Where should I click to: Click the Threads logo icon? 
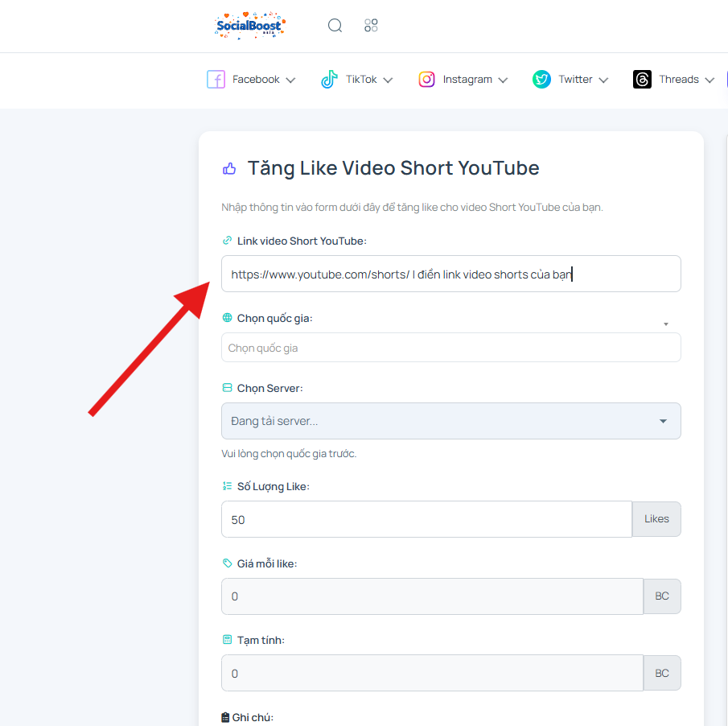pos(642,80)
